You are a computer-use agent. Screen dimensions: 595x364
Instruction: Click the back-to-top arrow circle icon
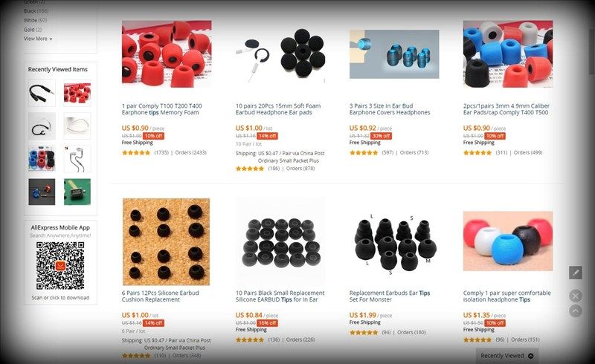[x=575, y=311]
